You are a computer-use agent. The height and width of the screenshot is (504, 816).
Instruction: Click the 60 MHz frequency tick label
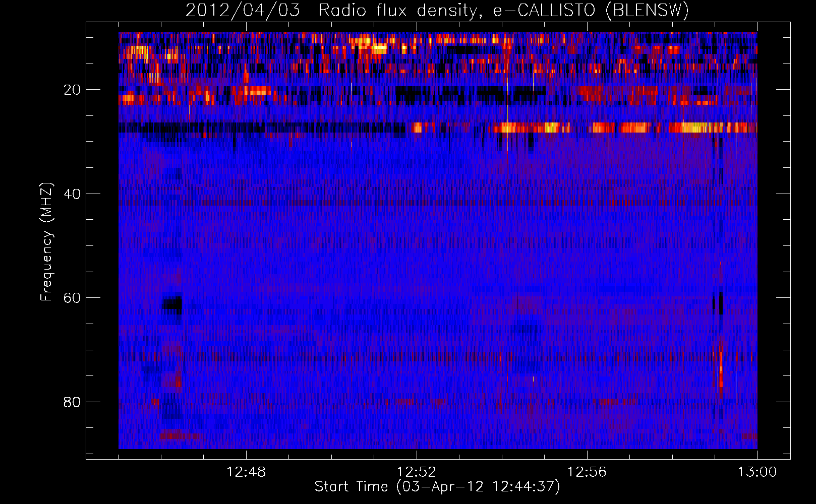pyautogui.click(x=73, y=298)
